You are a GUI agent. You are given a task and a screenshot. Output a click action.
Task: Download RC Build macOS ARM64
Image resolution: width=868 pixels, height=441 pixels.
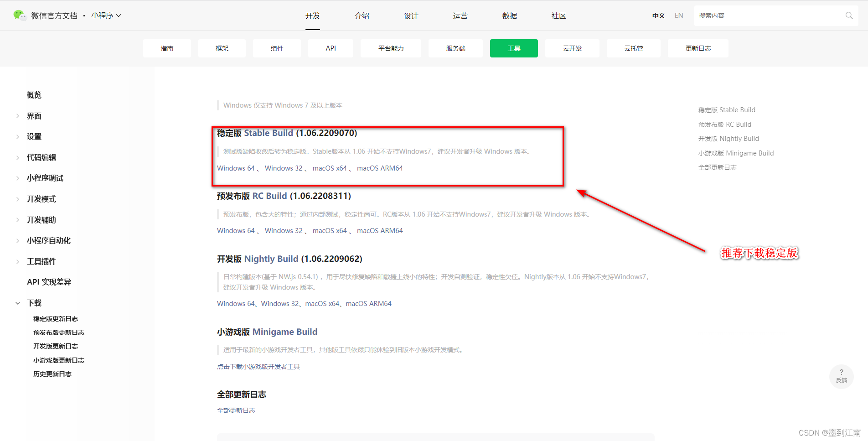[380, 231]
